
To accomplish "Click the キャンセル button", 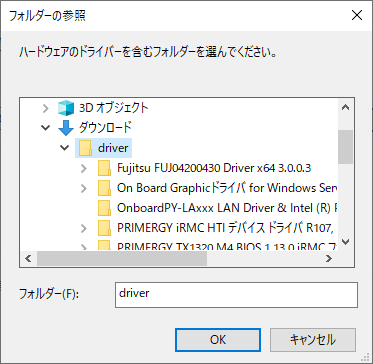I will [313, 340].
